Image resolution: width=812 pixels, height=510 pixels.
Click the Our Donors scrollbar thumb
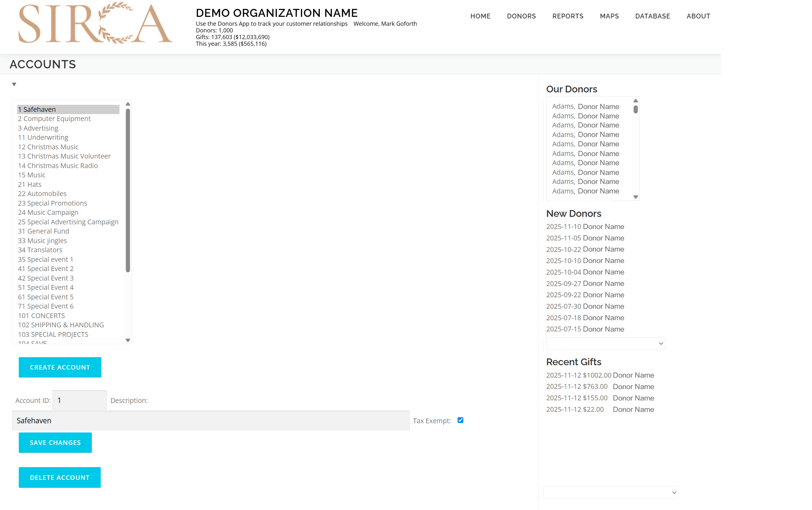(x=635, y=110)
